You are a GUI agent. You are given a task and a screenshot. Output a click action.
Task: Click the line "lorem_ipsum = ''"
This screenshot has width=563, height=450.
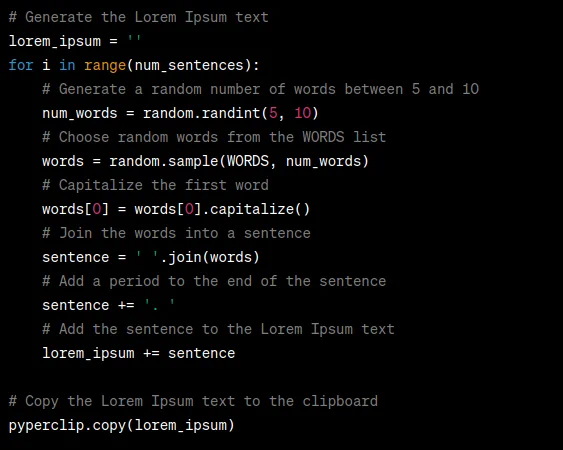pos(75,41)
